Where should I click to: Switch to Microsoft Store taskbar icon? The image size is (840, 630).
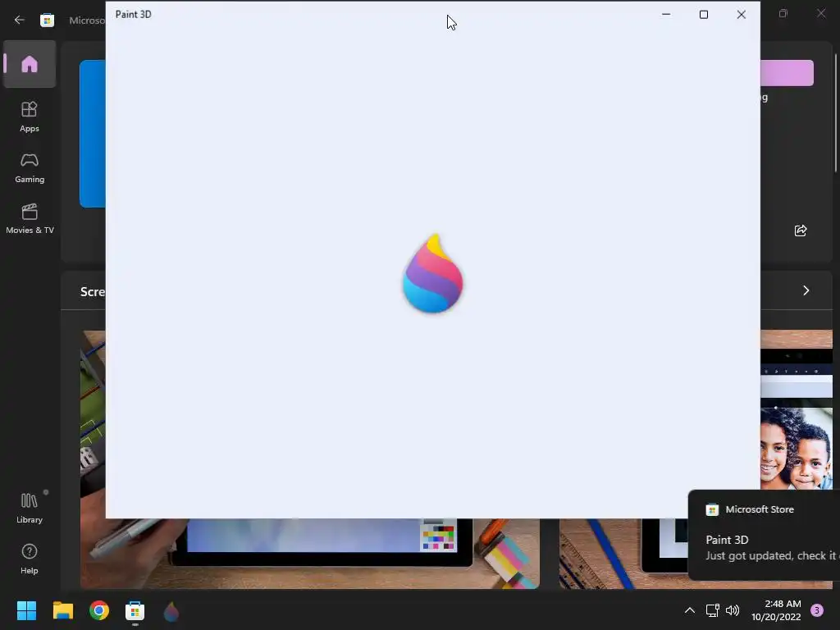(x=135, y=610)
